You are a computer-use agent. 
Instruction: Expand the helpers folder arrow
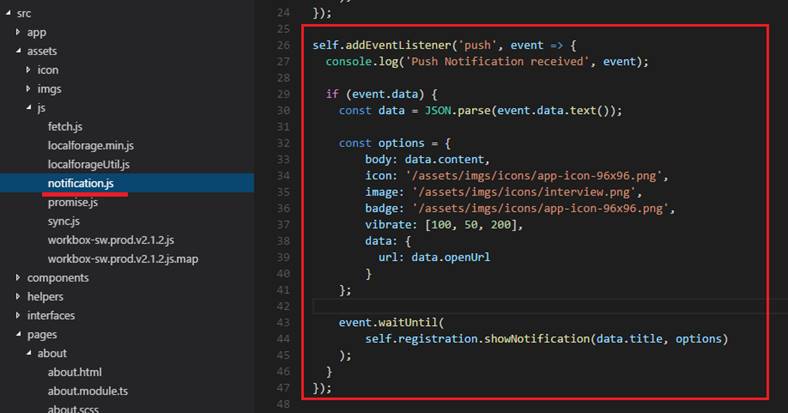tap(18, 296)
